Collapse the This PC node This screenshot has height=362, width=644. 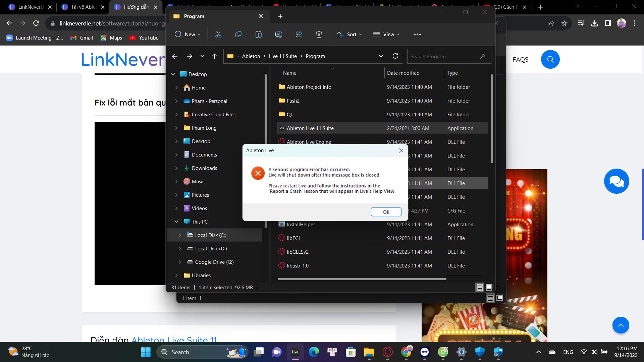pos(176,222)
